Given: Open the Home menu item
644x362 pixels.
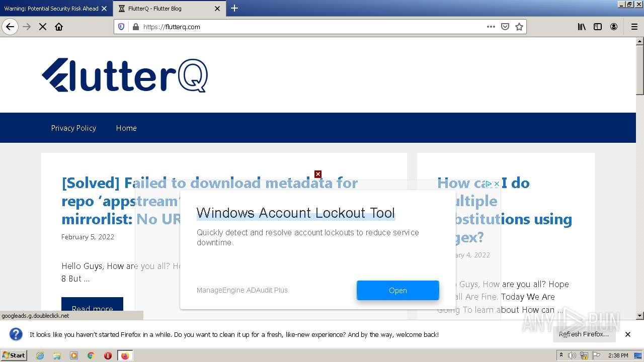Looking at the screenshot, I should (x=126, y=128).
